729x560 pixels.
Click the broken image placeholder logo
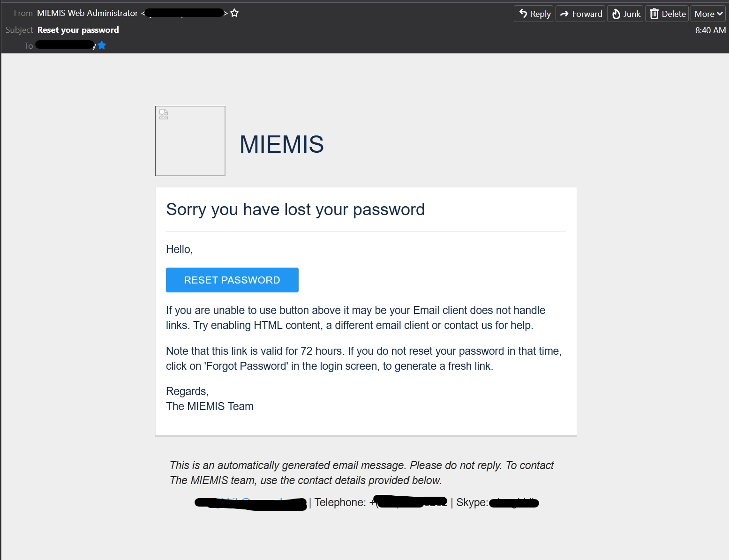[x=190, y=141]
